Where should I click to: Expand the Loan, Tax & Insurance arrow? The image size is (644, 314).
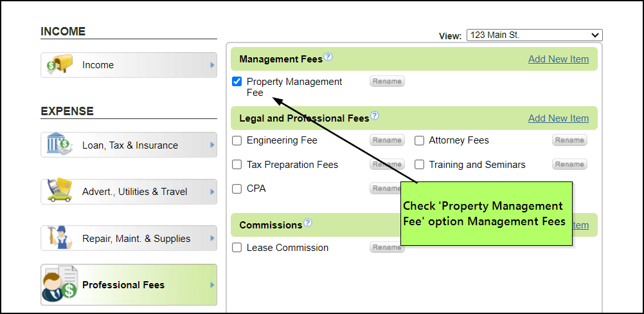click(212, 145)
